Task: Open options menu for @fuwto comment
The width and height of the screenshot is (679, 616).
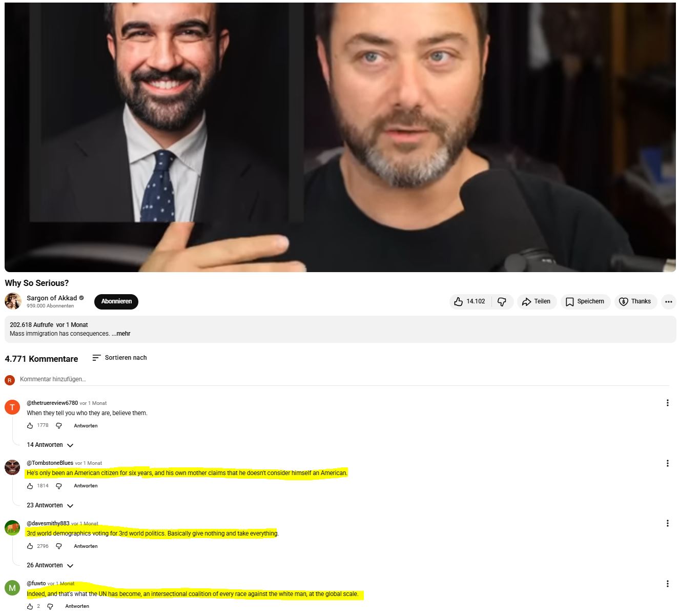Action: click(667, 584)
